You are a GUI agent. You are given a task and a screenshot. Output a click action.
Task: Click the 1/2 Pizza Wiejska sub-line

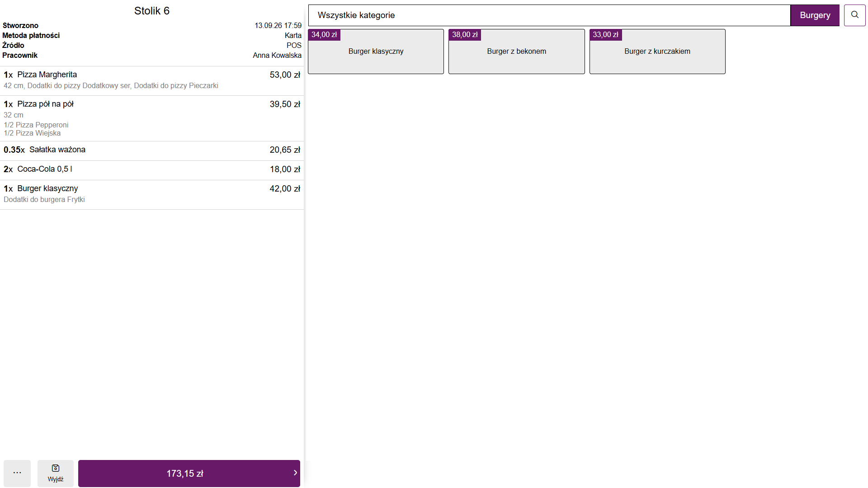click(32, 133)
